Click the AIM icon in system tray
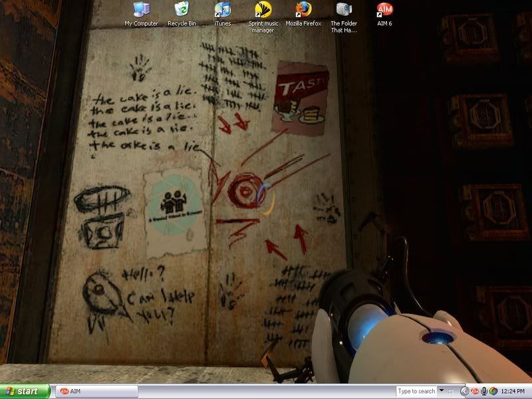Screen dimensions: 532x399 475,391
